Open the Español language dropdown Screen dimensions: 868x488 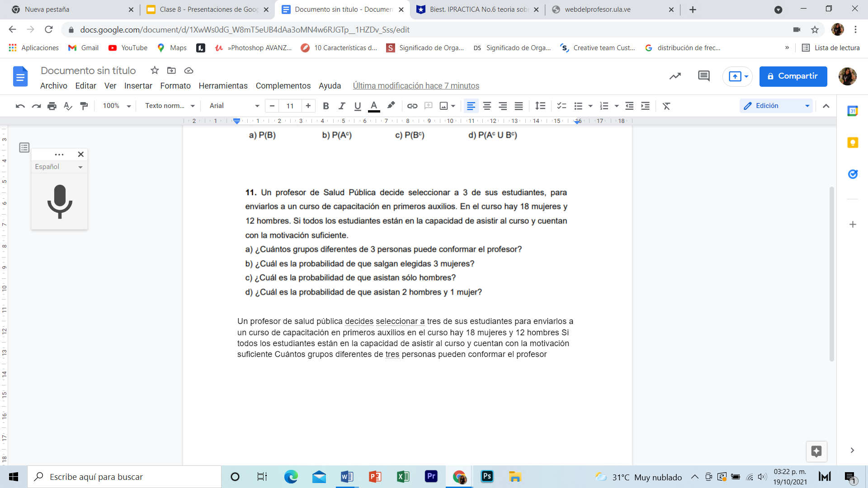(x=59, y=167)
